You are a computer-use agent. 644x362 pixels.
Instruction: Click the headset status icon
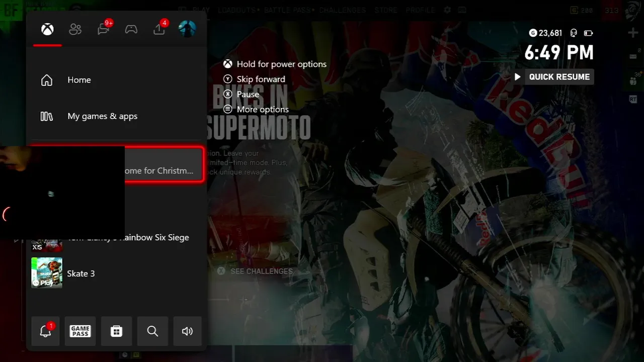pyautogui.click(x=573, y=33)
